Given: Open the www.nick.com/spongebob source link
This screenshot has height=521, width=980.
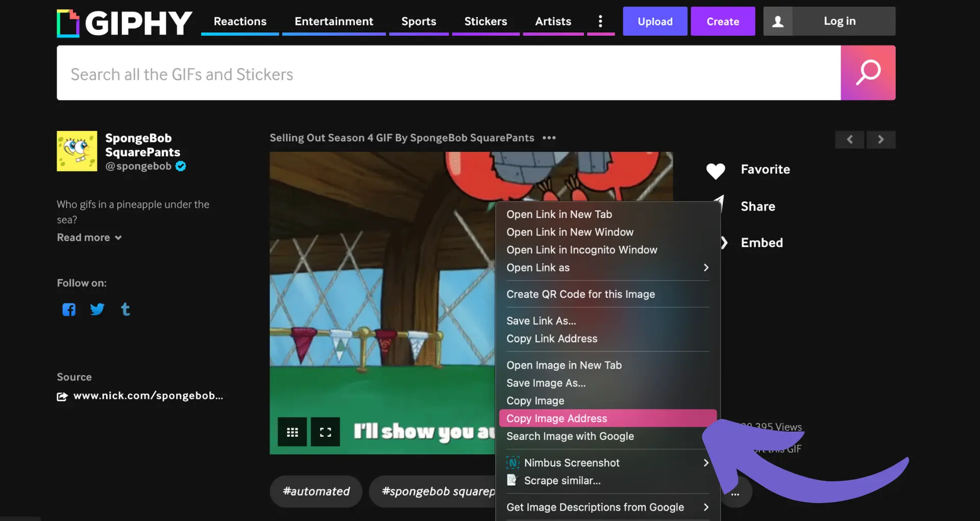Looking at the screenshot, I should coord(148,396).
